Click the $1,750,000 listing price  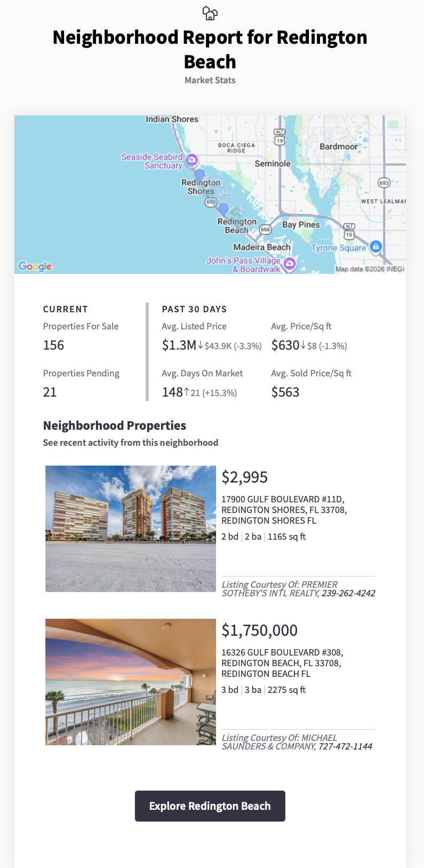(x=260, y=630)
